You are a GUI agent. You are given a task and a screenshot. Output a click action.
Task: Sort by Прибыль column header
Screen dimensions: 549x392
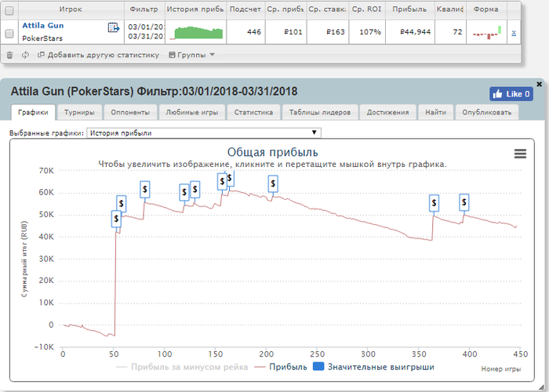coord(409,9)
